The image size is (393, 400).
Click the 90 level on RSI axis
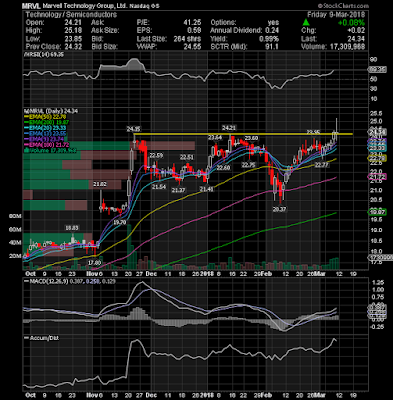(374, 59)
